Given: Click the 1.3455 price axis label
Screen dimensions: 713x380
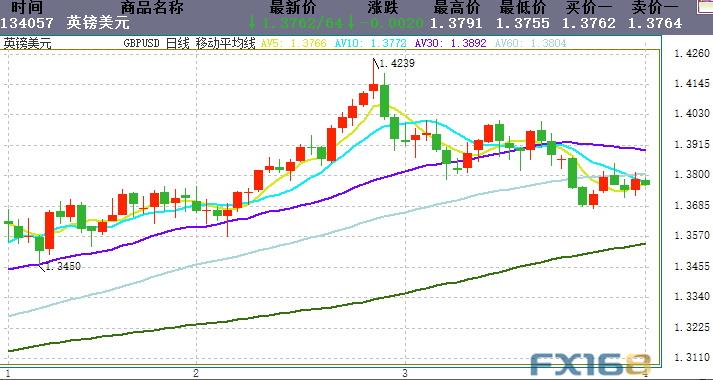Looking at the screenshot, I should (691, 266).
